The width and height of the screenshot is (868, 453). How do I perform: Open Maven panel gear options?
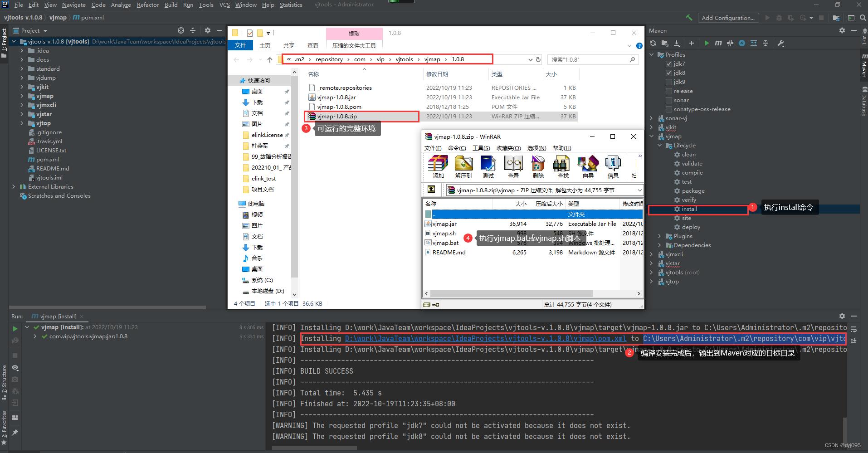click(x=842, y=30)
